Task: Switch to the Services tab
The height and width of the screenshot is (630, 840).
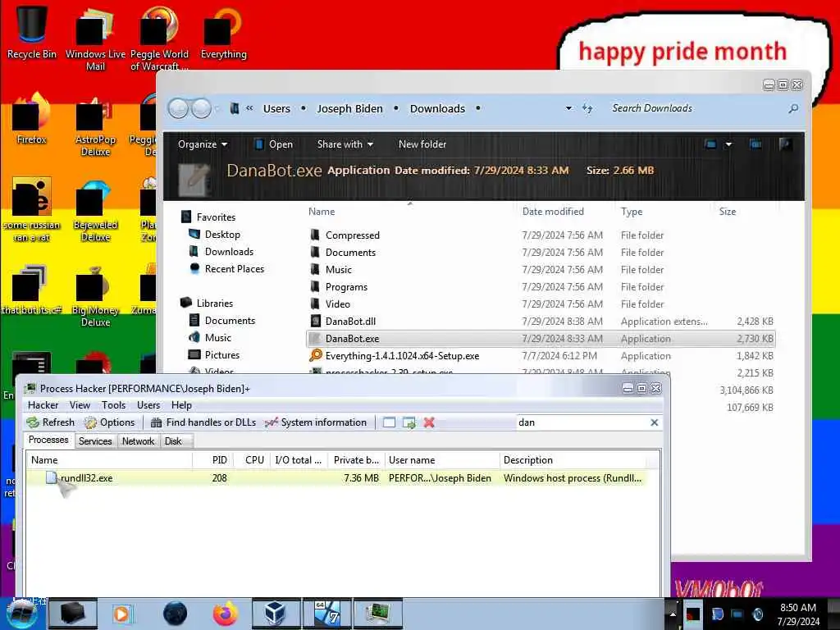Action: tap(95, 441)
